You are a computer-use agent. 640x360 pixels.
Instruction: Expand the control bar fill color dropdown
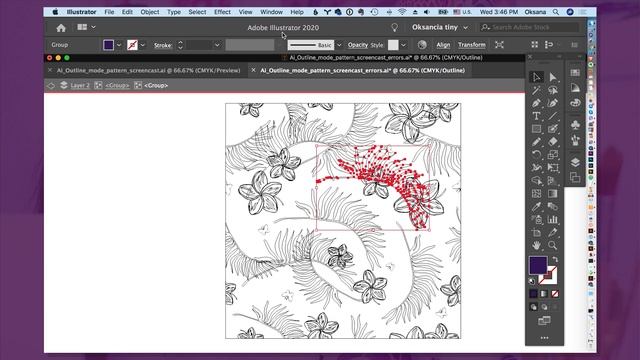point(119,45)
